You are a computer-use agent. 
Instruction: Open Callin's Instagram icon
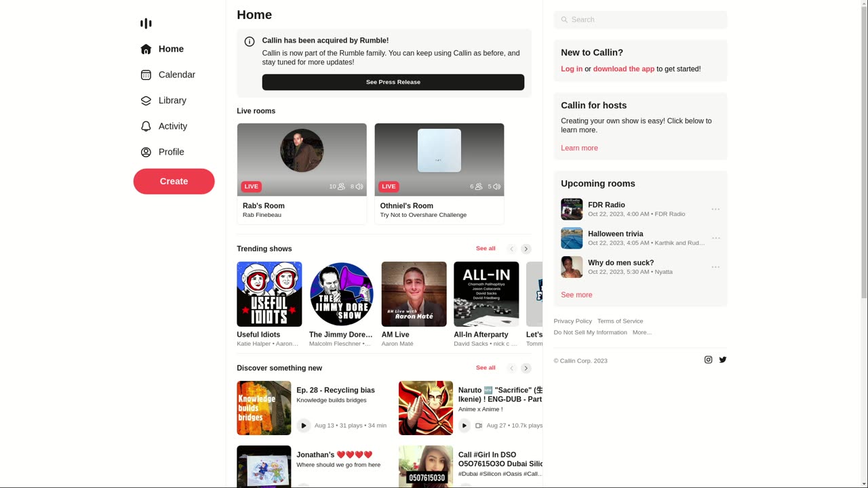click(708, 360)
